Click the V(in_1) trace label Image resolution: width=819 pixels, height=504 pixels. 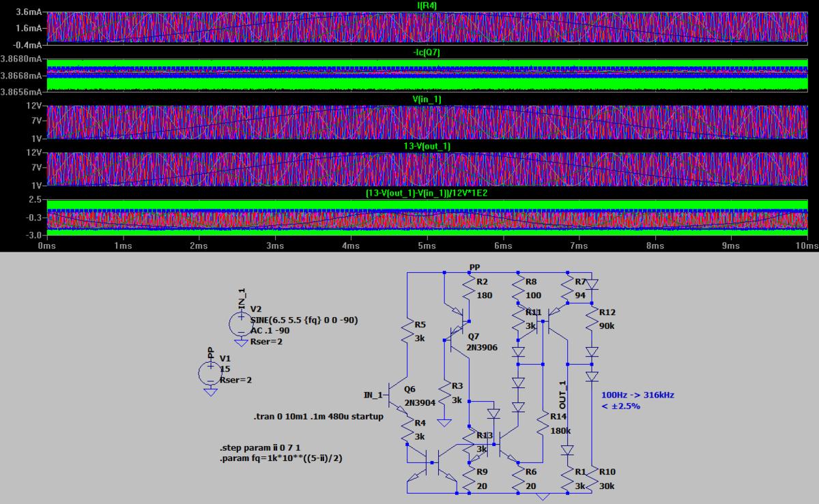click(427, 100)
